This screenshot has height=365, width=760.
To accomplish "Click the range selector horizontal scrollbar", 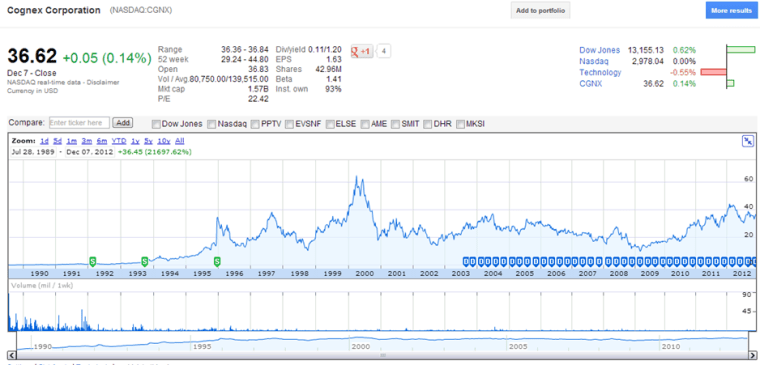I will pyautogui.click(x=383, y=356).
